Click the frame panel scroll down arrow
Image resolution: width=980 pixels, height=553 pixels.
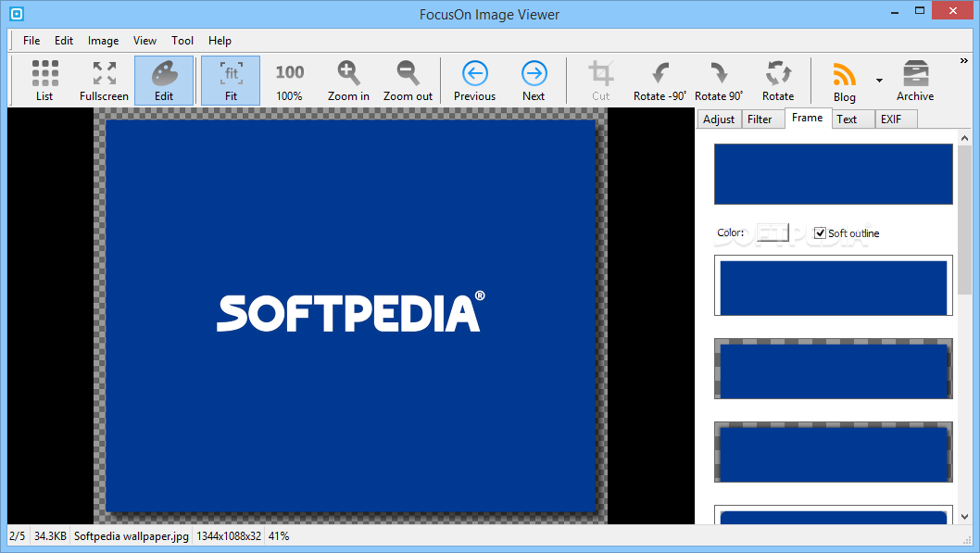click(964, 517)
